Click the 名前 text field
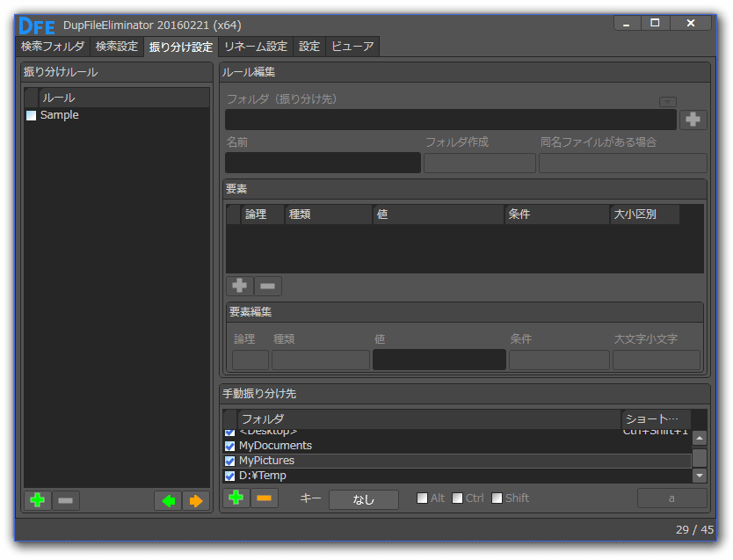Viewport: 733px width, 560px height. click(323, 163)
